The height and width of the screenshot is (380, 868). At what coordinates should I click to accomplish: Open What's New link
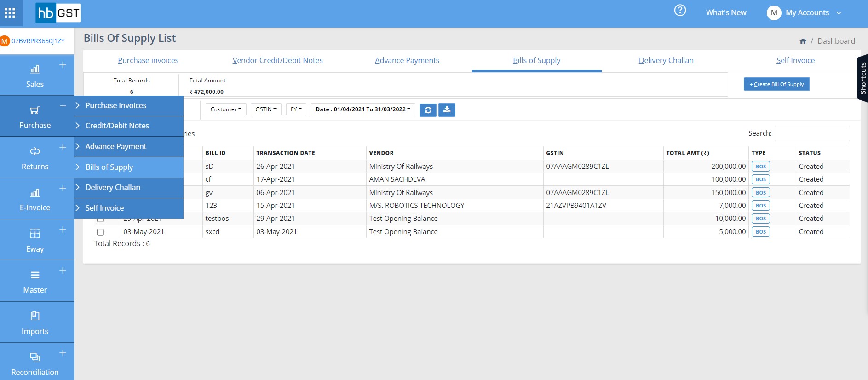[x=726, y=13]
